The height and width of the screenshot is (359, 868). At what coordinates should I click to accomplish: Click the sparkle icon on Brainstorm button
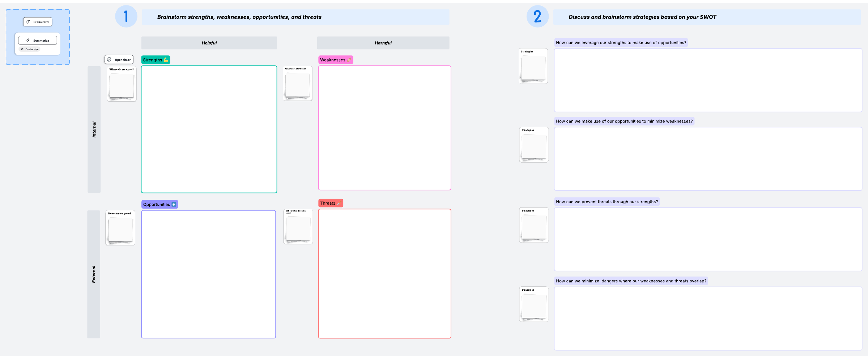tap(28, 22)
